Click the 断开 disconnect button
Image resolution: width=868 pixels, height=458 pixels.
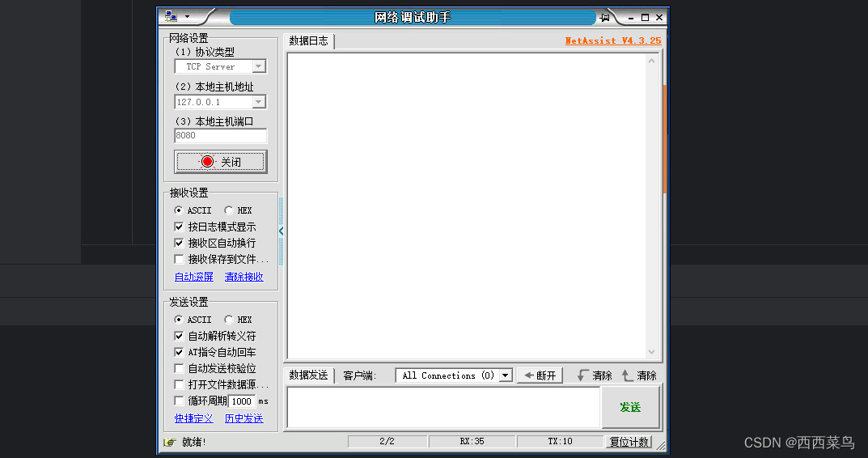[x=540, y=375]
